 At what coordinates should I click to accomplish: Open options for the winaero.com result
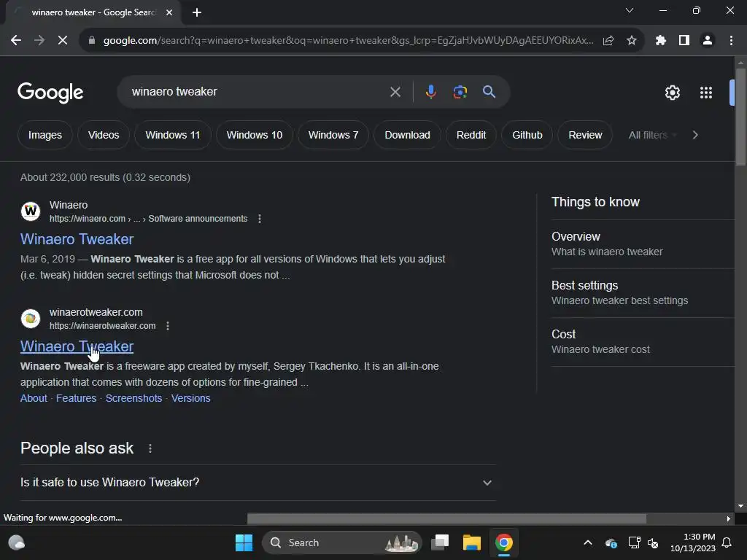[x=259, y=219]
